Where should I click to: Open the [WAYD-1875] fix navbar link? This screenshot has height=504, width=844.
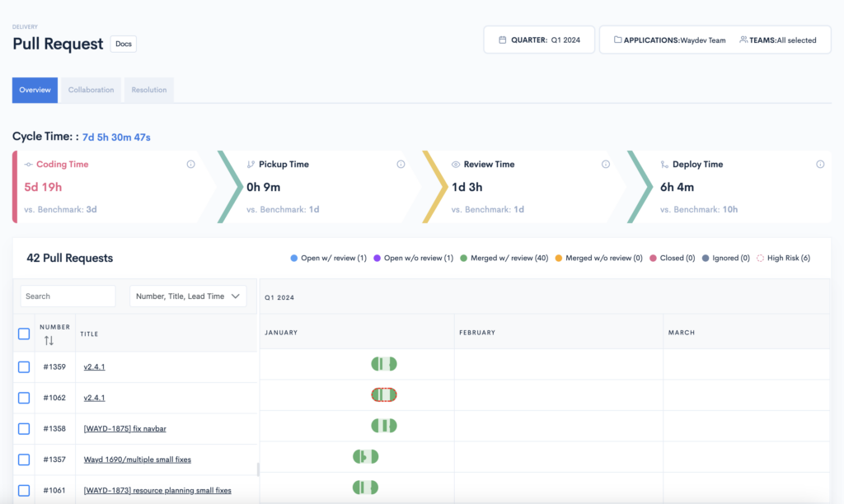click(124, 429)
